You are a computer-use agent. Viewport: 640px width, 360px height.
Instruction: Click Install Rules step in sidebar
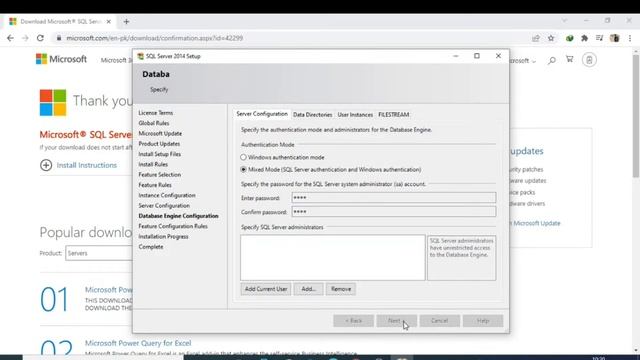pyautogui.click(x=153, y=164)
